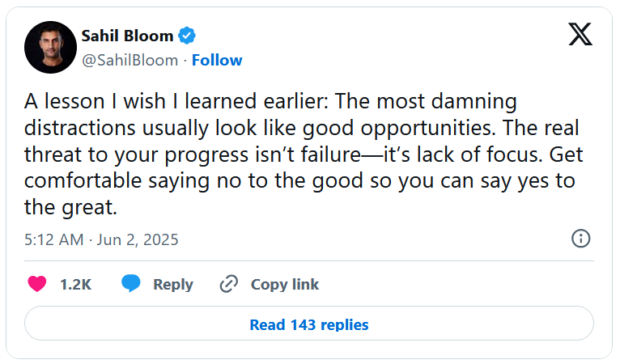
Task: Click the chain link icon
Action: click(228, 284)
